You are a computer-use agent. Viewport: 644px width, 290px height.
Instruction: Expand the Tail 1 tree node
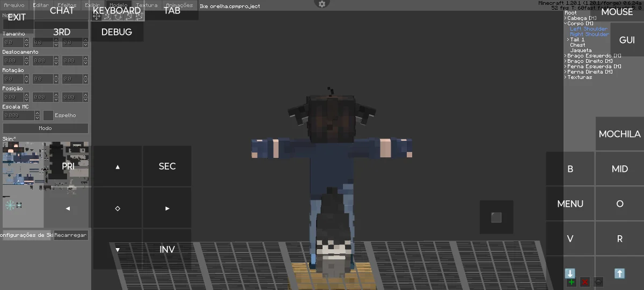[x=569, y=40]
